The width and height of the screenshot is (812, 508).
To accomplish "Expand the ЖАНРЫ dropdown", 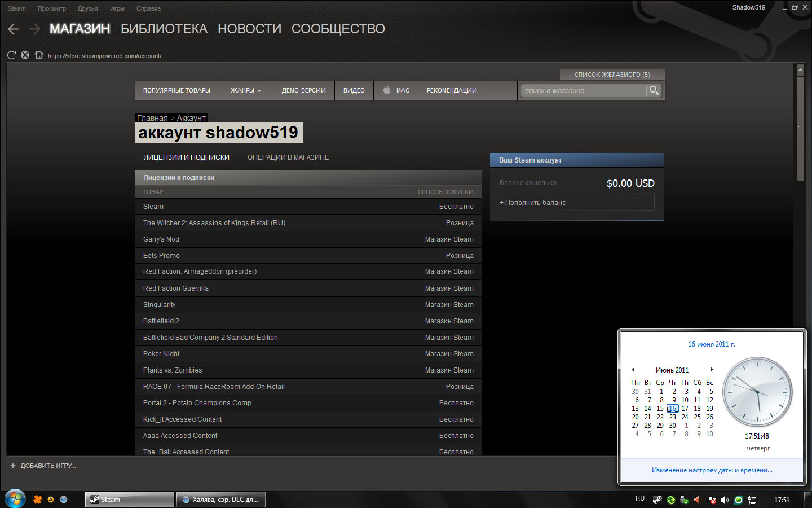I will [246, 90].
